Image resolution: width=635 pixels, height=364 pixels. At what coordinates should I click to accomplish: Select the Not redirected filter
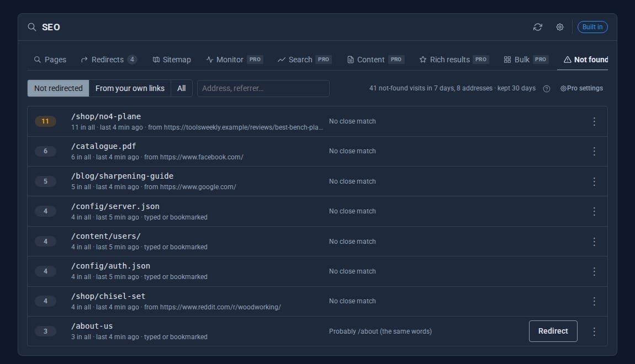pos(59,88)
